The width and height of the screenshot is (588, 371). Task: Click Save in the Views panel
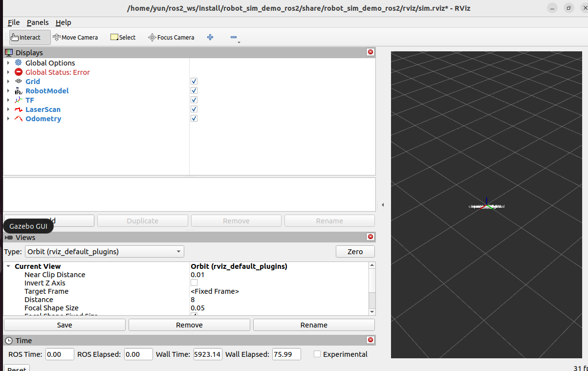65,325
